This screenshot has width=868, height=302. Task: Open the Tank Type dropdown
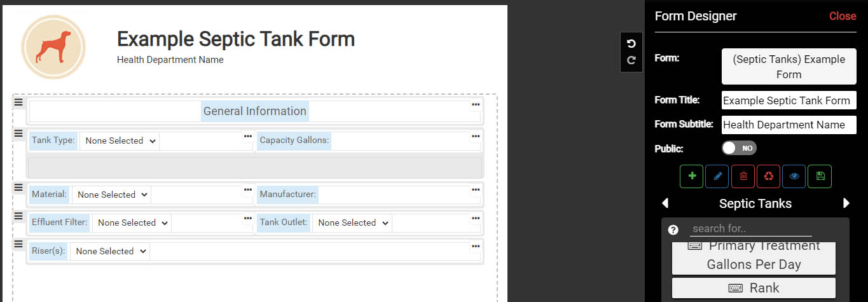coord(119,141)
